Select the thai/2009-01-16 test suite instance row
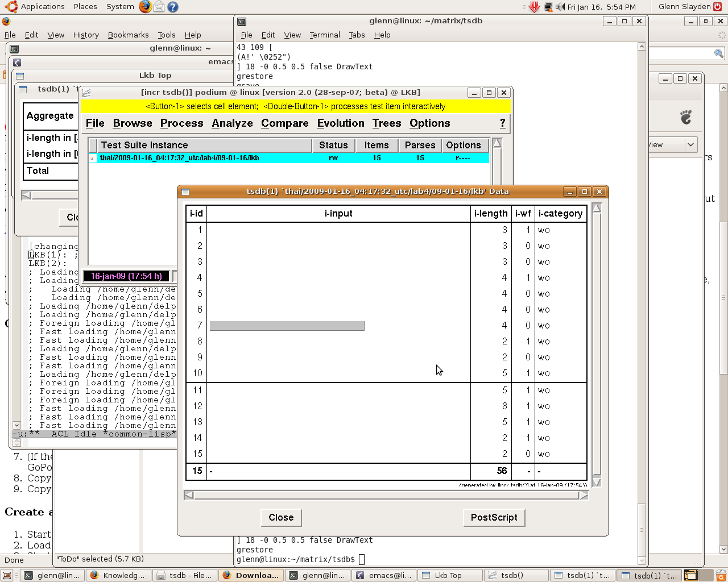 point(289,158)
